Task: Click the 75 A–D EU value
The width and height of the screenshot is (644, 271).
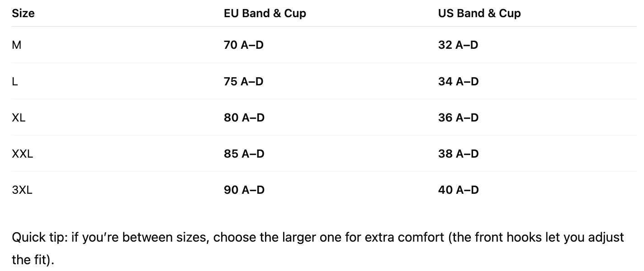Action: 243,81
